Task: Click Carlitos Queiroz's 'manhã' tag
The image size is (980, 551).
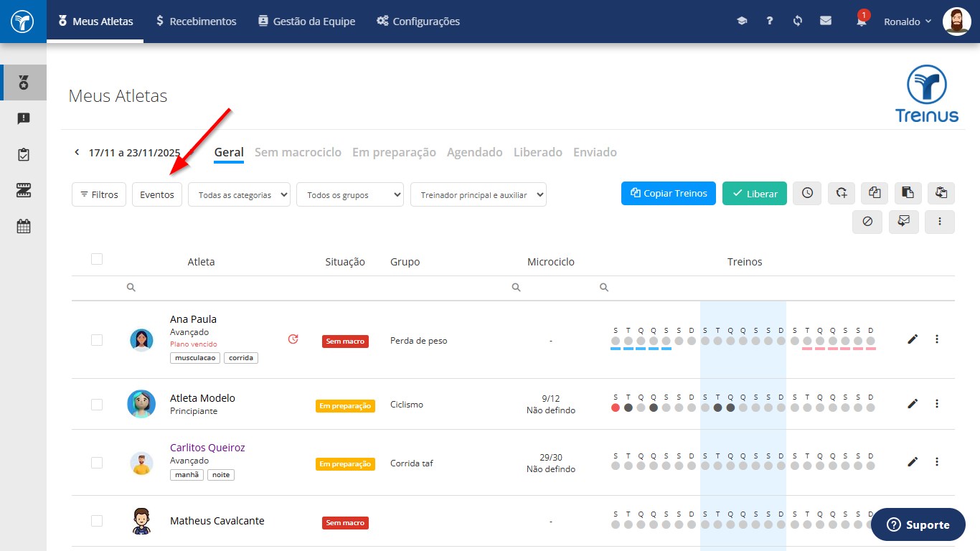Action: pos(187,474)
